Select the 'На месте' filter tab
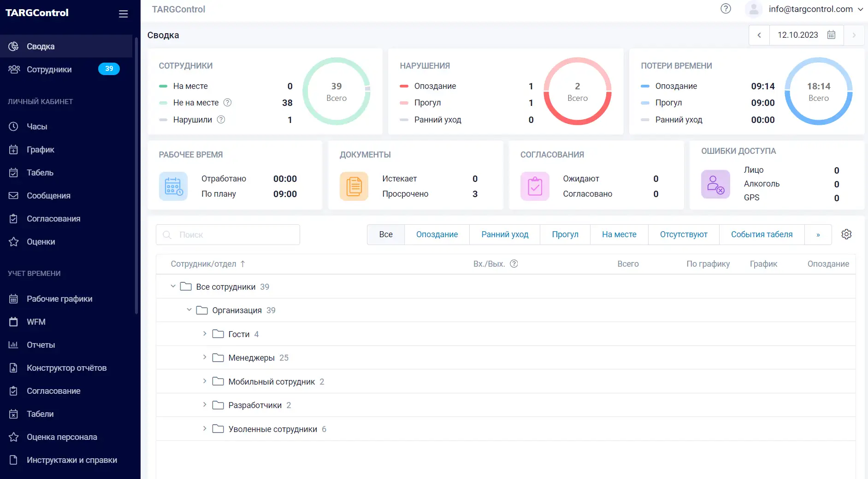This screenshot has width=868, height=479. (x=619, y=234)
